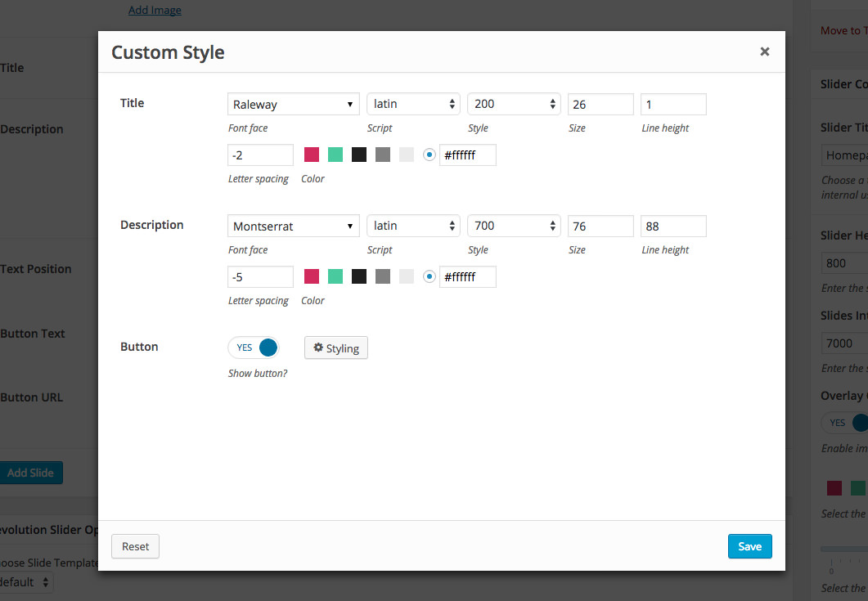Pick the black color swatch for Description

tap(359, 276)
